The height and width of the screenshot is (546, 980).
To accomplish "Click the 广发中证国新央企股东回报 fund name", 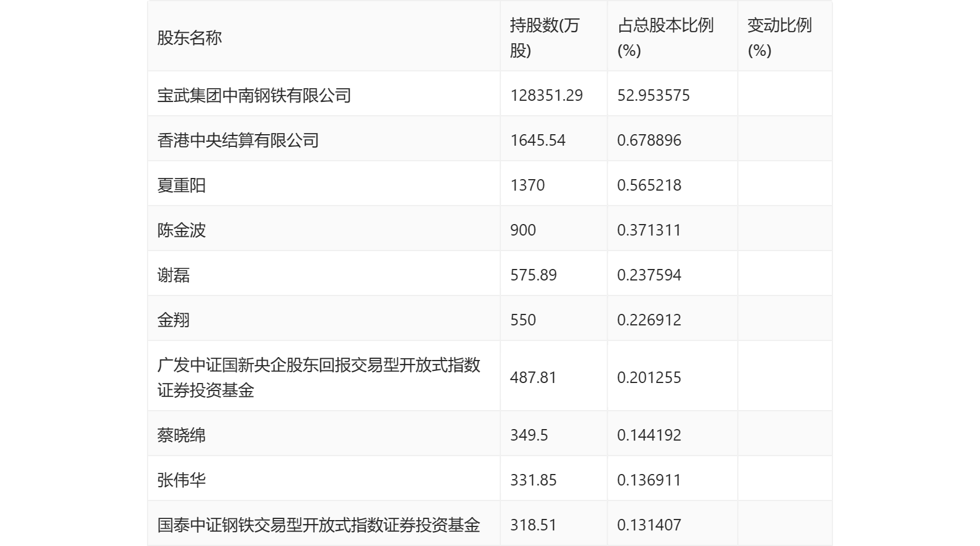I will (319, 377).
